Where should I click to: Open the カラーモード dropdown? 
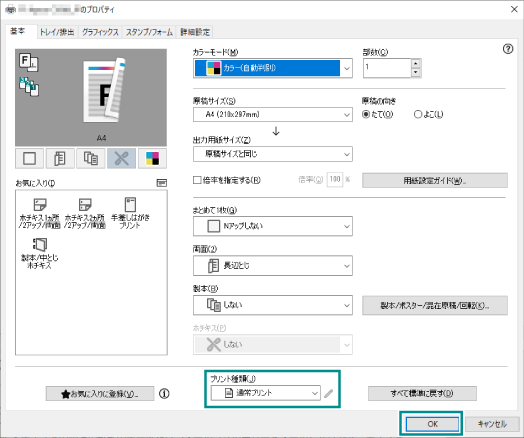[x=273, y=68]
